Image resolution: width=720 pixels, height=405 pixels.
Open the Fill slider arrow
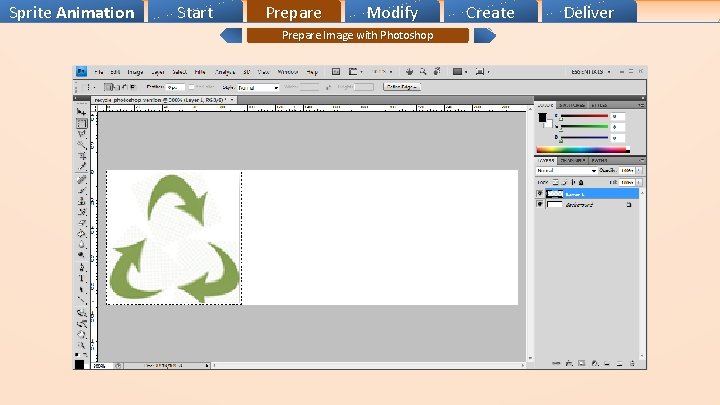(639, 182)
